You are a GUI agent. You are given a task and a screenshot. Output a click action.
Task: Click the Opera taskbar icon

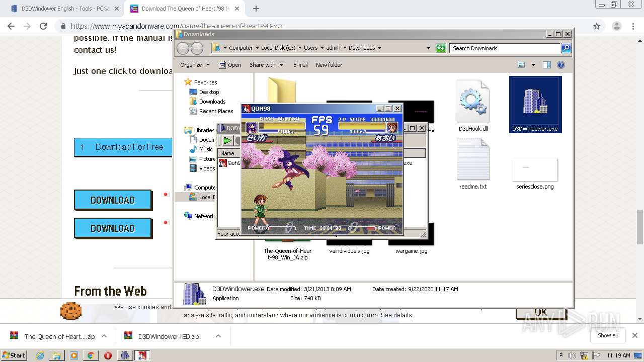point(108,355)
